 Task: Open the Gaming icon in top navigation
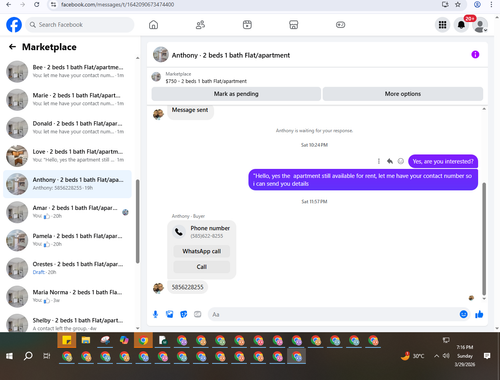point(340,25)
